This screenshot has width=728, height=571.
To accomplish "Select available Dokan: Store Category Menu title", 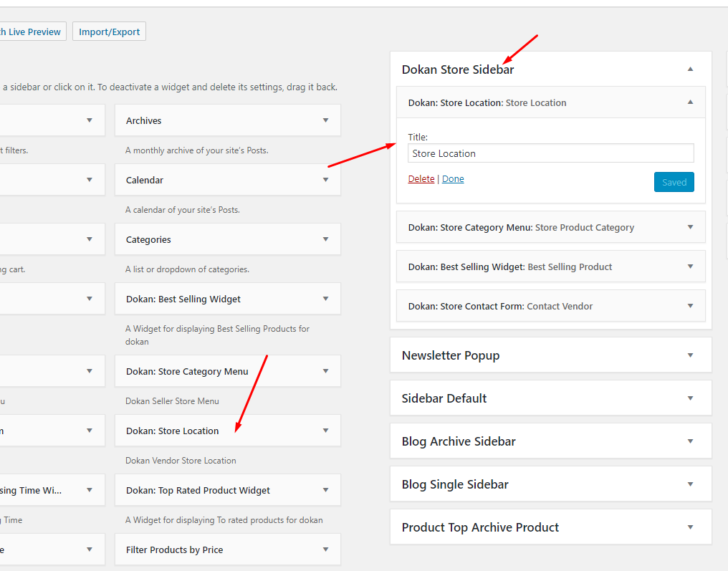I will pyautogui.click(x=187, y=371).
